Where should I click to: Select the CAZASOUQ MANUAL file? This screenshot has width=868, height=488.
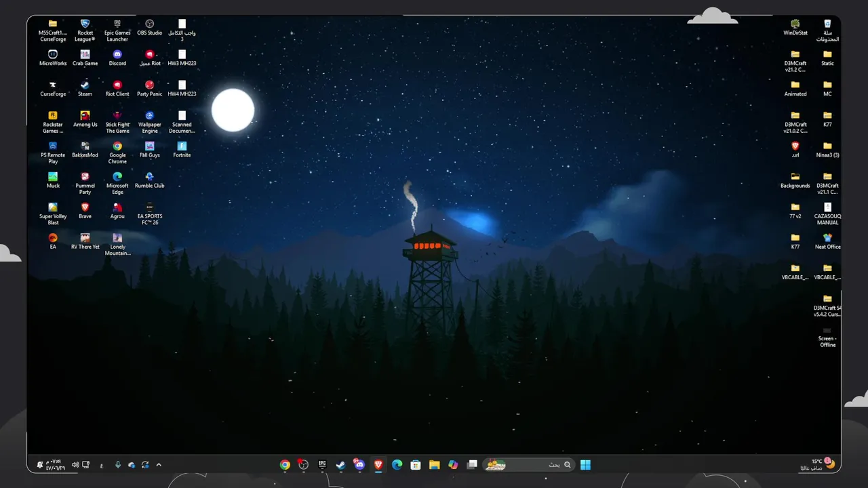click(827, 214)
